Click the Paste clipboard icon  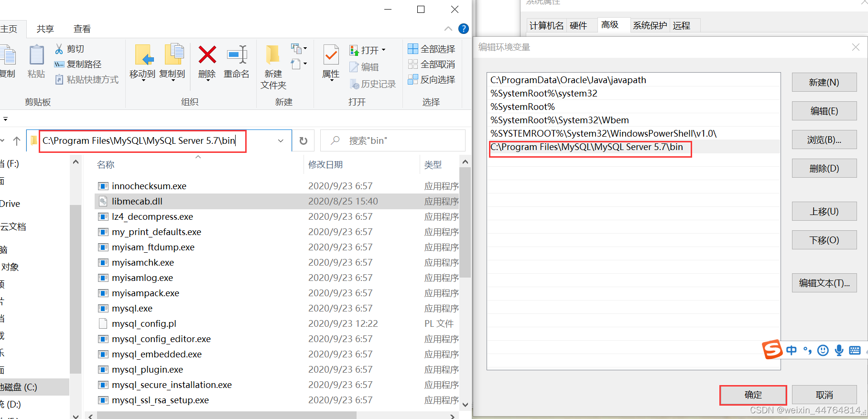click(36, 55)
